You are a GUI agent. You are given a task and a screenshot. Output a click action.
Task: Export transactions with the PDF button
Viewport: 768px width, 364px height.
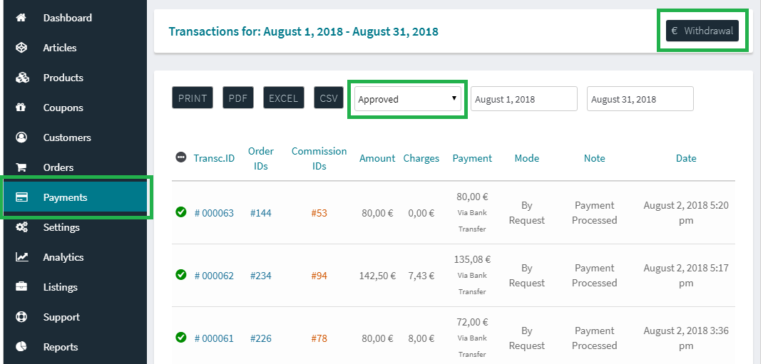238,98
